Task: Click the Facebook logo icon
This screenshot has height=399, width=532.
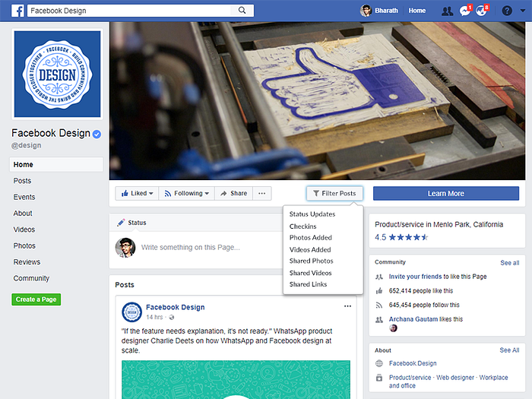Action: pyautogui.click(x=17, y=11)
